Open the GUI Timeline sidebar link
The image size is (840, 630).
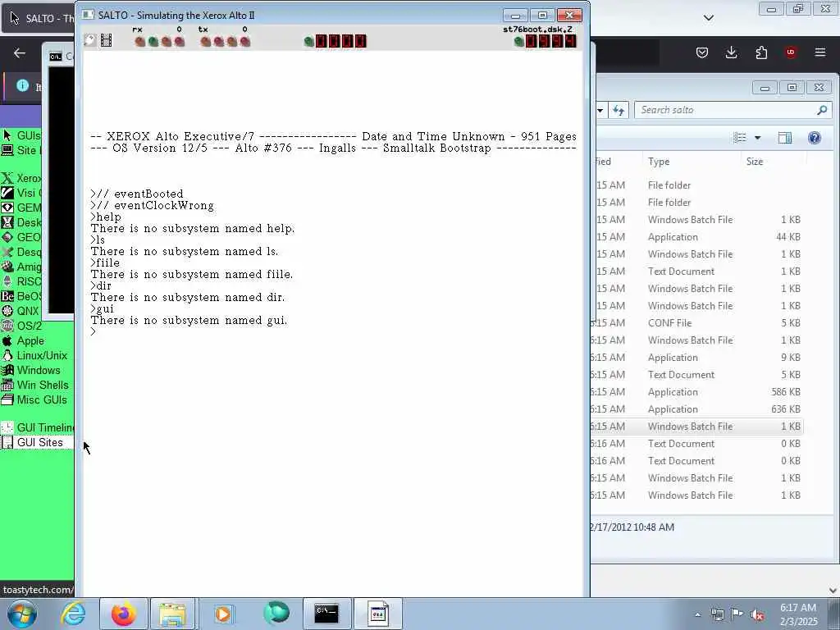(45, 427)
